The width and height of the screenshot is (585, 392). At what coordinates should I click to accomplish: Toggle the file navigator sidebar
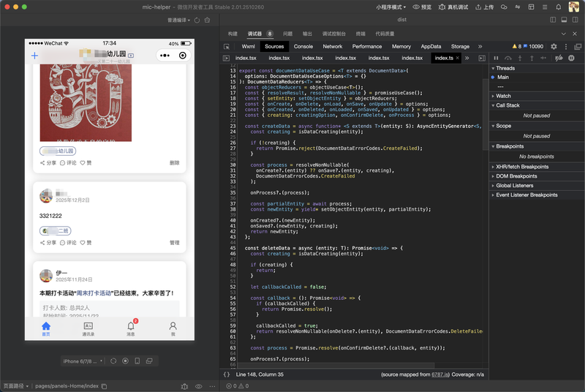point(227,58)
